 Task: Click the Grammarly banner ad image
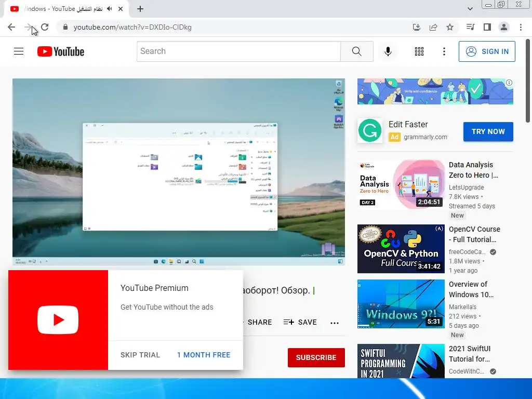pyautogui.click(x=435, y=91)
